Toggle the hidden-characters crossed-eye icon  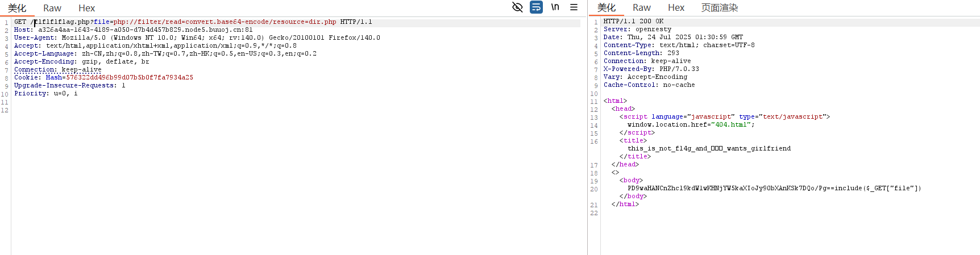click(517, 7)
